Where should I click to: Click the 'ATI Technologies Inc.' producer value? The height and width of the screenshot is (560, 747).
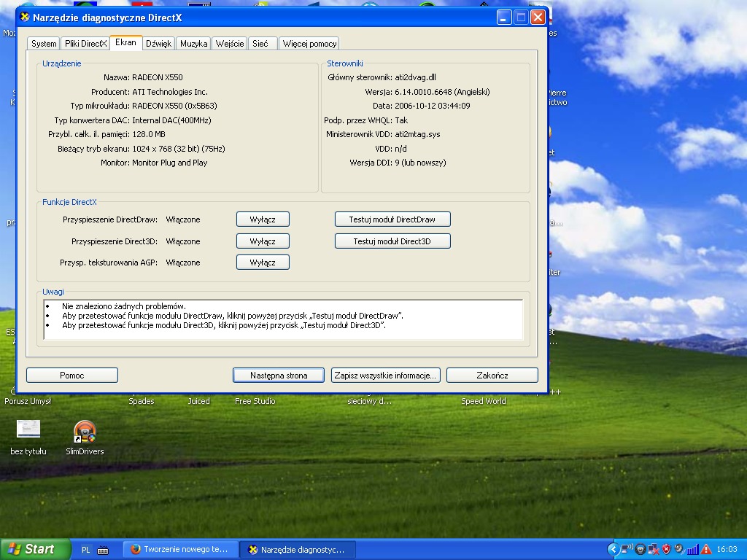pos(169,92)
